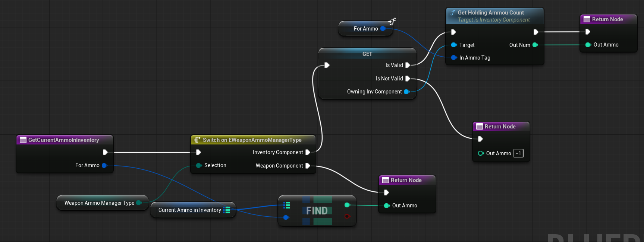This screenshot has width=644, height=242.
Task: Click the Is Not Valid execution pin
Action: coord(408,79)
